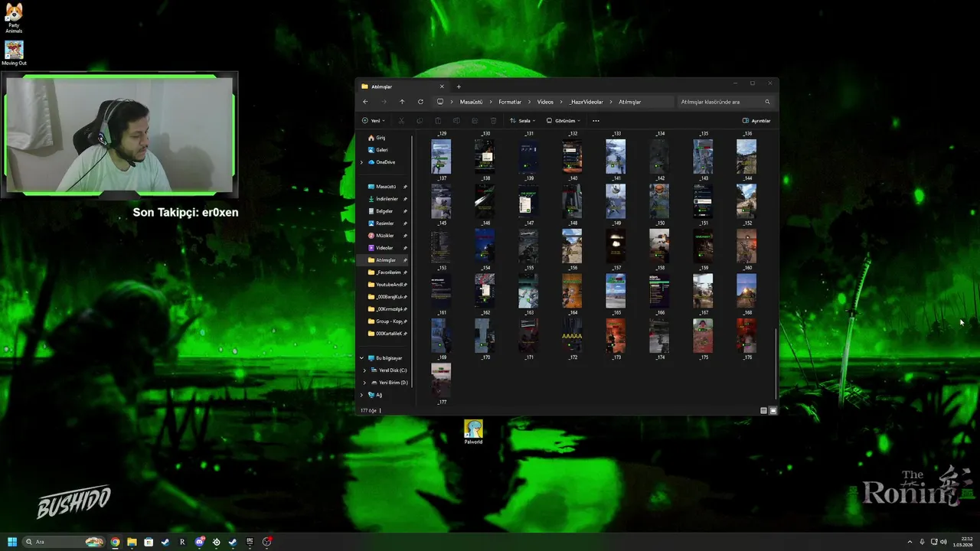Click the Paste clipboard icon in the toolbar
Image resolution: width=980 pixels, height=551 pixels.
coord(438,120)
